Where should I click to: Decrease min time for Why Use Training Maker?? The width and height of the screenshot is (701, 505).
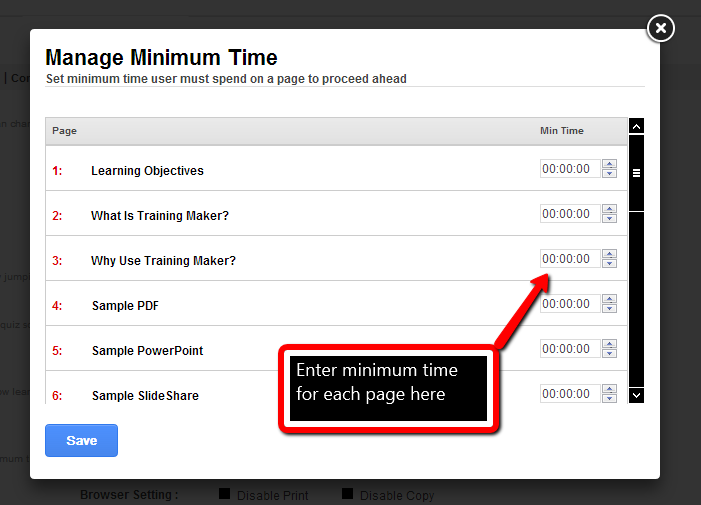(x=610, y=264)
